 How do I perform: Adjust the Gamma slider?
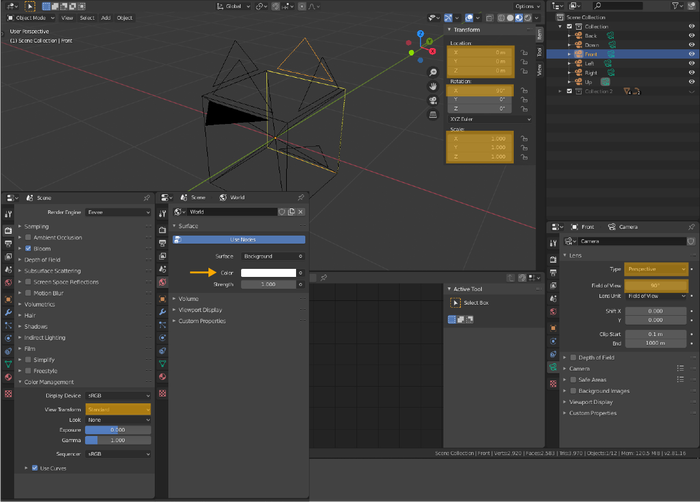click(118, 440)
